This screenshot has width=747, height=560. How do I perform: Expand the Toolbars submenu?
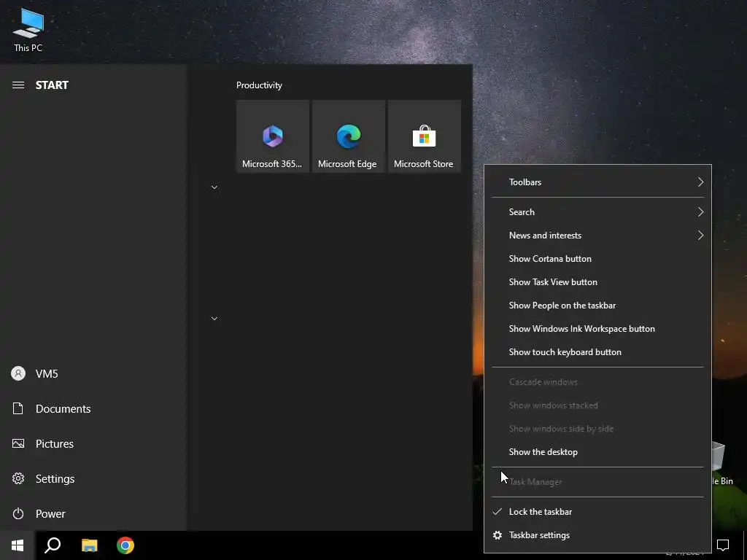598,182
